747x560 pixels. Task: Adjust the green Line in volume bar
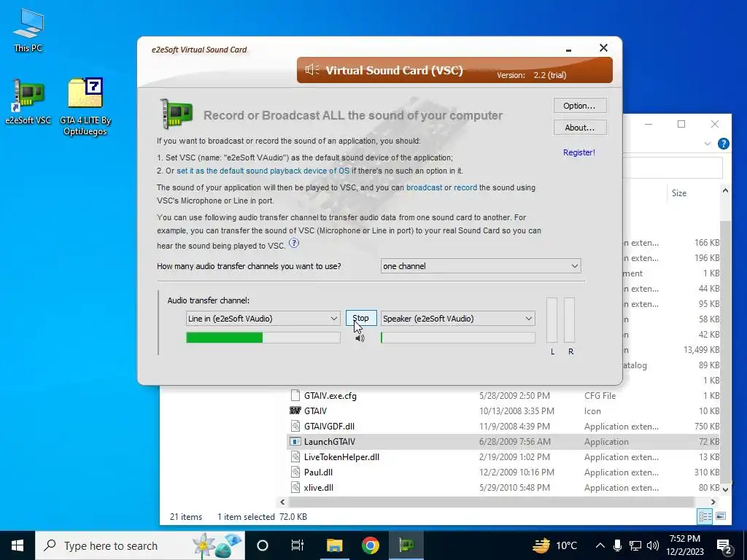(x=263, y=338)
